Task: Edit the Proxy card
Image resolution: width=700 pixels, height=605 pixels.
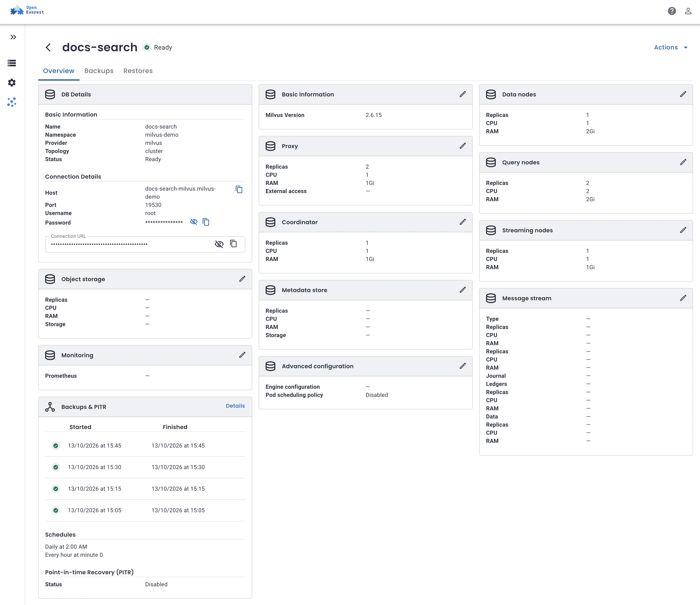Action: 463,146
